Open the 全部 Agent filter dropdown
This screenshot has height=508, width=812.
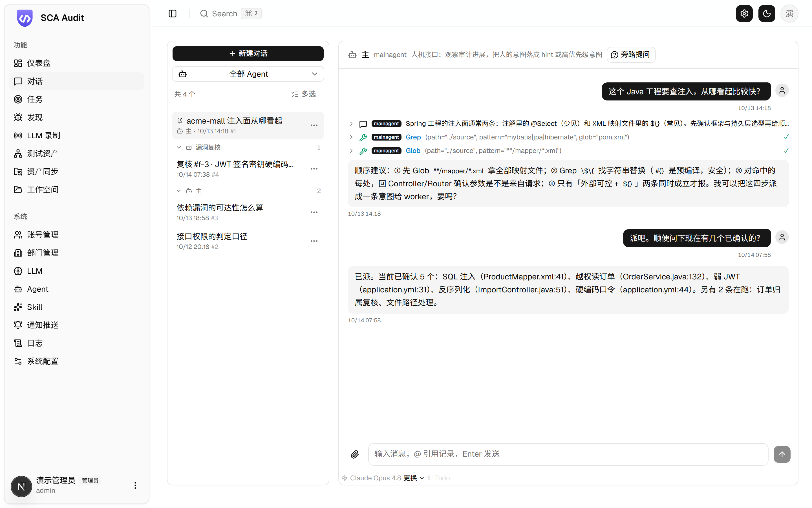248,74
